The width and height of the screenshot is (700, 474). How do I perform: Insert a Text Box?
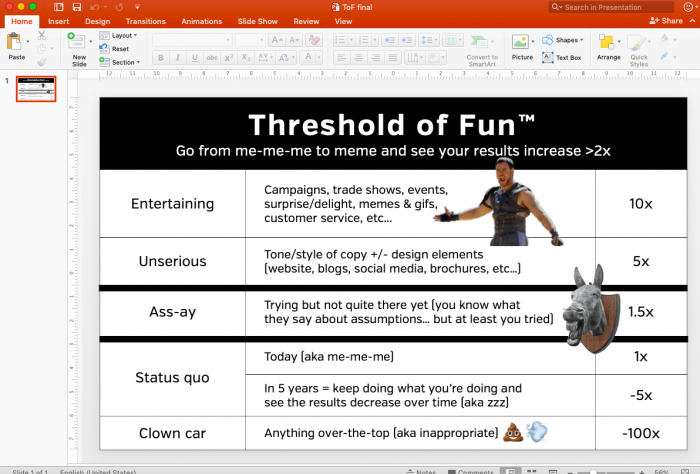[562, 58]
